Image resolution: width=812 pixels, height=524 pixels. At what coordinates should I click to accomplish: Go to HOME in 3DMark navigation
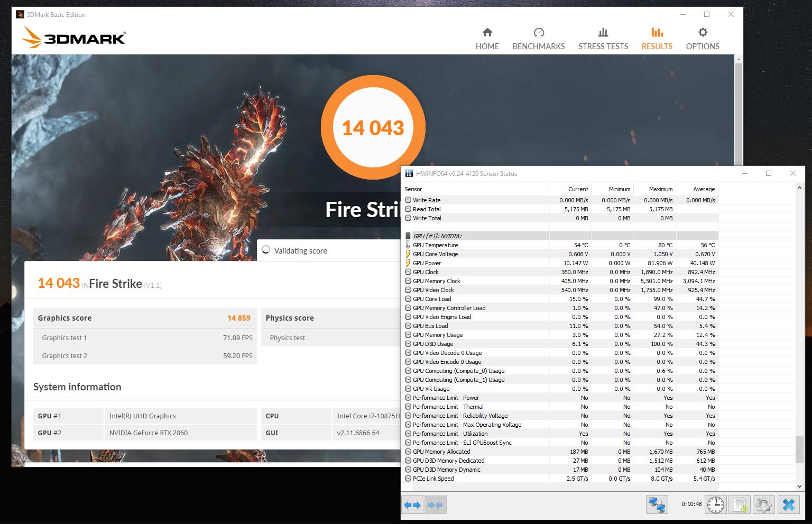[487, 39]
